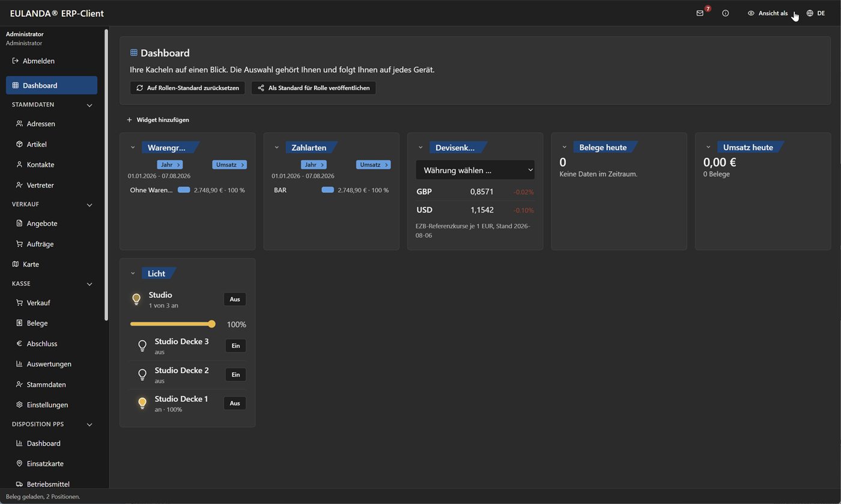Toggle Jahr period in Warengruppen widget

tap(170, 165)
